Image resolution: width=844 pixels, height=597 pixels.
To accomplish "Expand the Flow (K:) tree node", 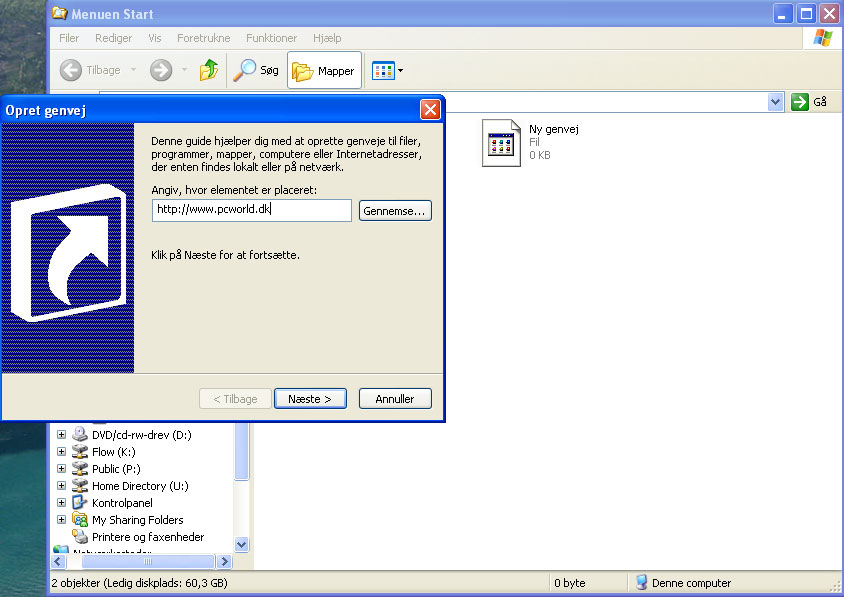I will [x=61, y=452].
